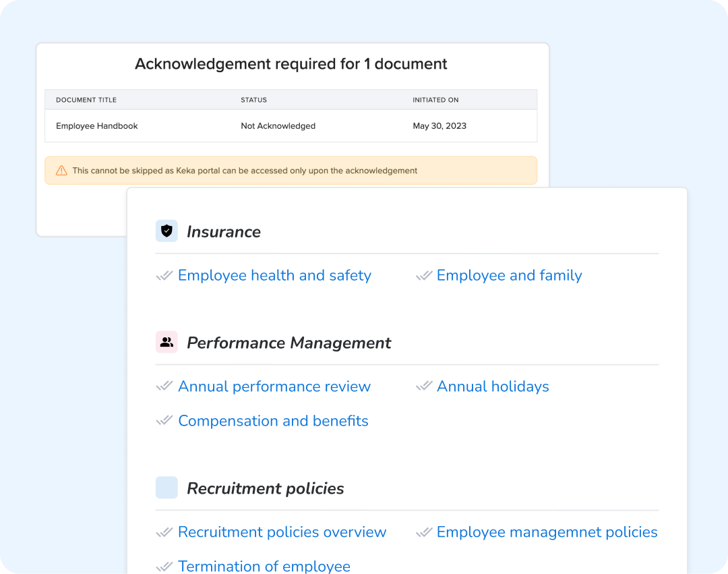Open Employee and family link
The width and height of the screenshot is (728, 574).
coord(510,275)
